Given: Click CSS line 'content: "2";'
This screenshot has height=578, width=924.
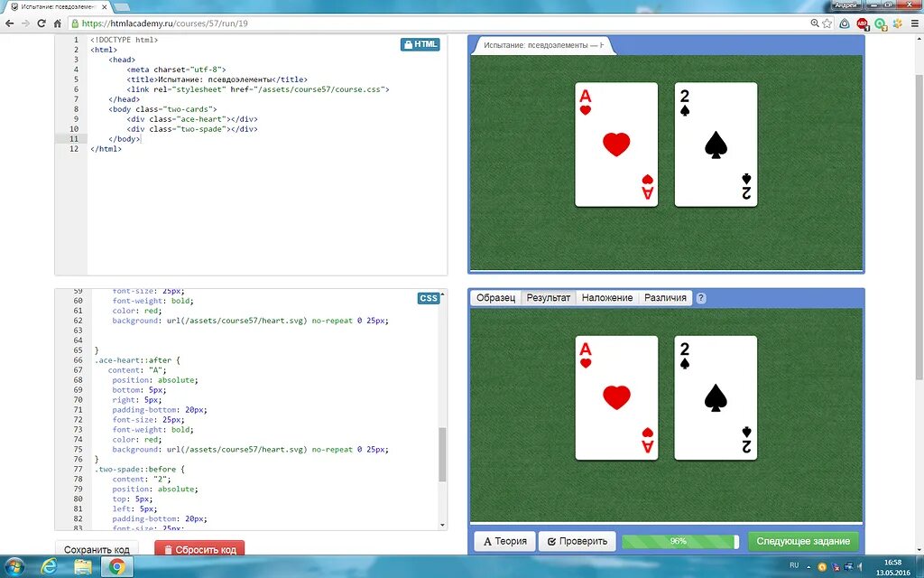Looking at the screenshot, I should 142,479.
